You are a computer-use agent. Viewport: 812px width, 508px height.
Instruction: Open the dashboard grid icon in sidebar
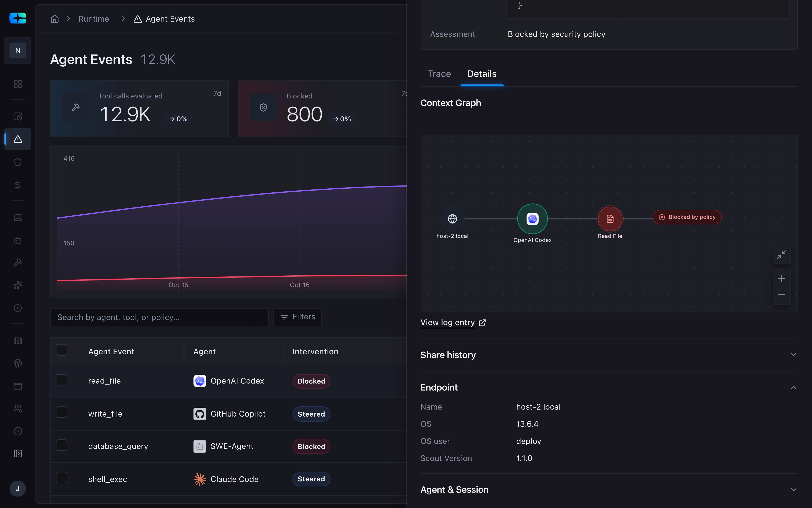coord(18,84)
